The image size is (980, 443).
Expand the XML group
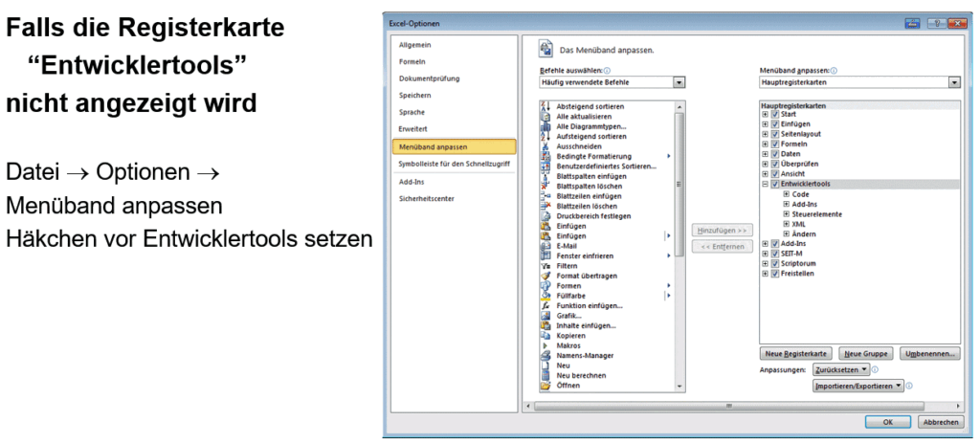tap(787, 224)
